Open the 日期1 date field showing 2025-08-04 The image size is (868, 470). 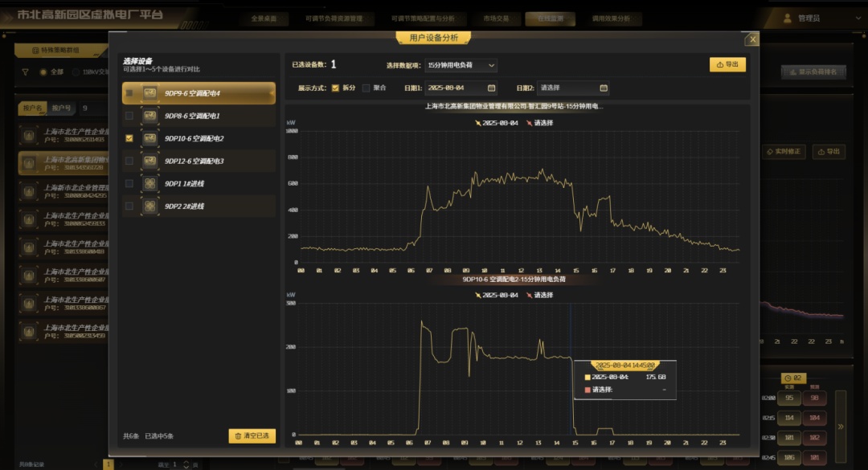tap(461, 88)
